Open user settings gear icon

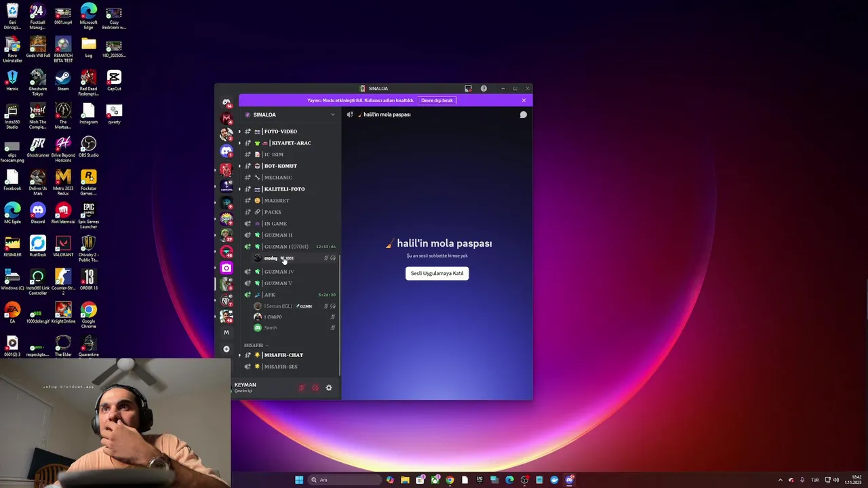[x=329, y=388]
